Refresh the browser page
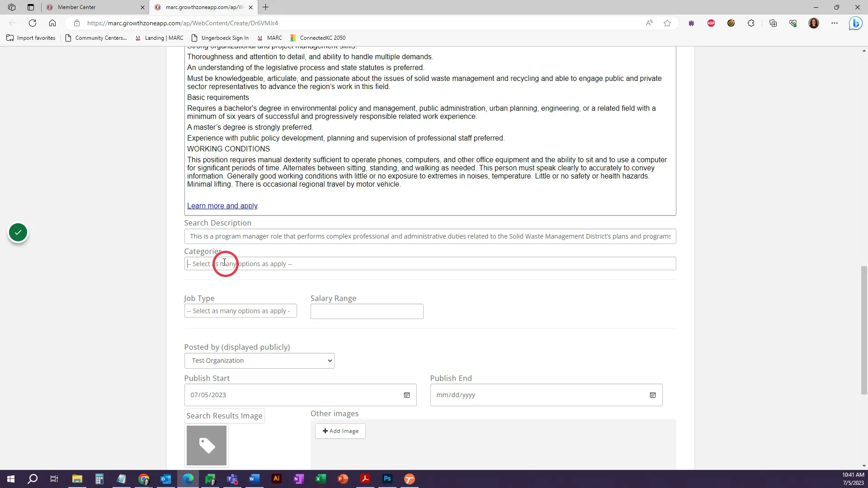The height and width of the screenshot is (488, 868). [x=33, y=23]
